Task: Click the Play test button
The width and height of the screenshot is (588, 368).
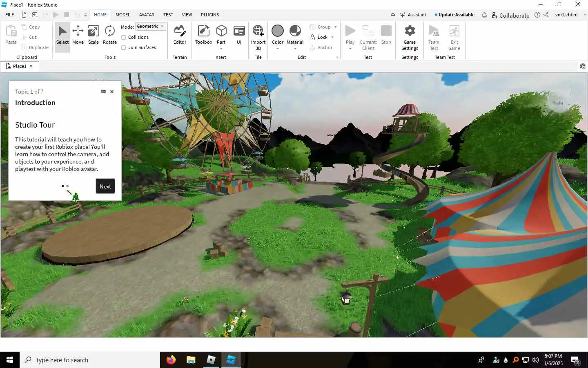Action: coord(350,31)
